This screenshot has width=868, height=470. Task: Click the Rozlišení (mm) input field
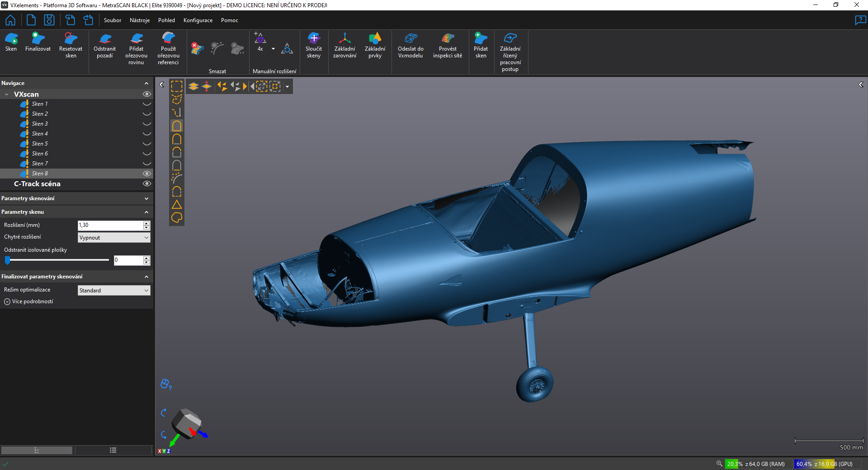tap(110, 225)
